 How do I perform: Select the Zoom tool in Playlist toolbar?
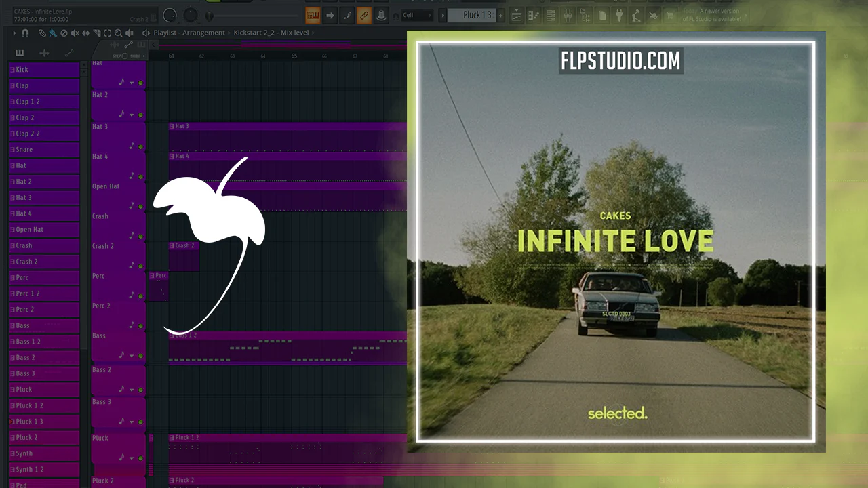pos(118,33)
